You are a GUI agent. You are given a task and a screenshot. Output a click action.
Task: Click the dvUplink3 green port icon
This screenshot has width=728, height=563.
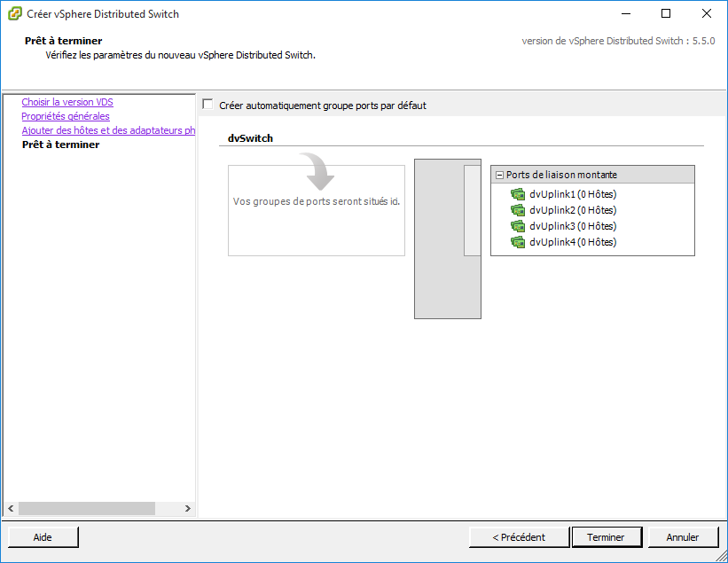point(518,226)
